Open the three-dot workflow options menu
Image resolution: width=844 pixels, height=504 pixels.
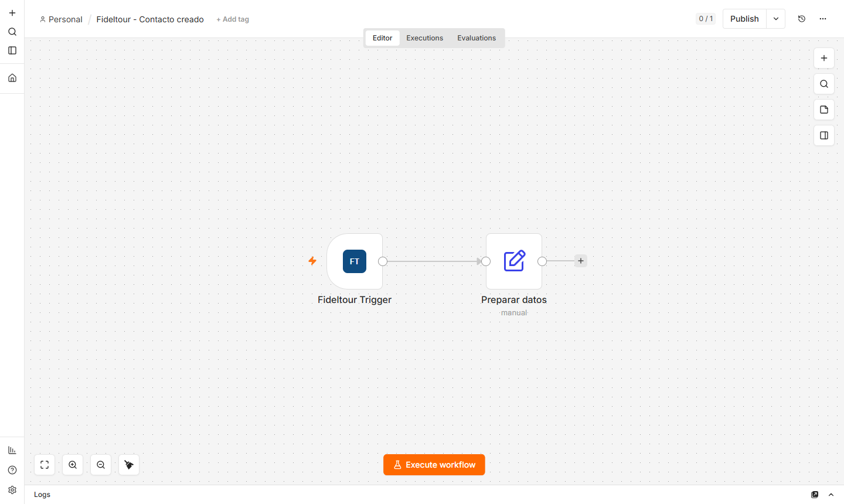click(x=823, y=19)
